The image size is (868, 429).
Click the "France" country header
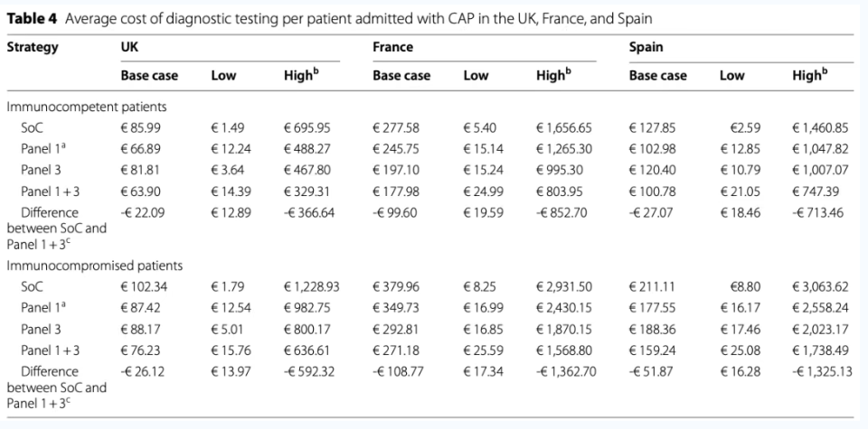pyautogui.click(x=392, y=47)
